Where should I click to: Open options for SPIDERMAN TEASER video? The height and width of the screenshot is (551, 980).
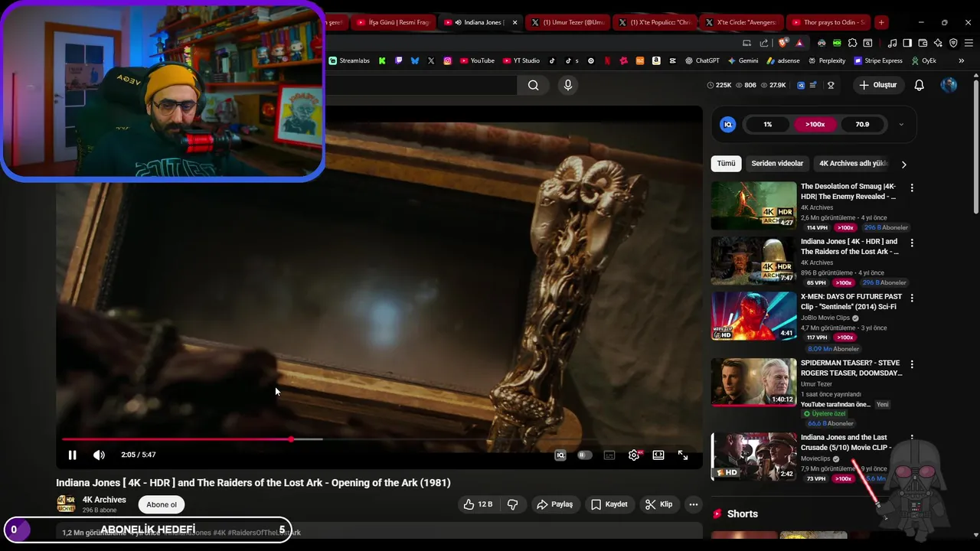(912, 364)
